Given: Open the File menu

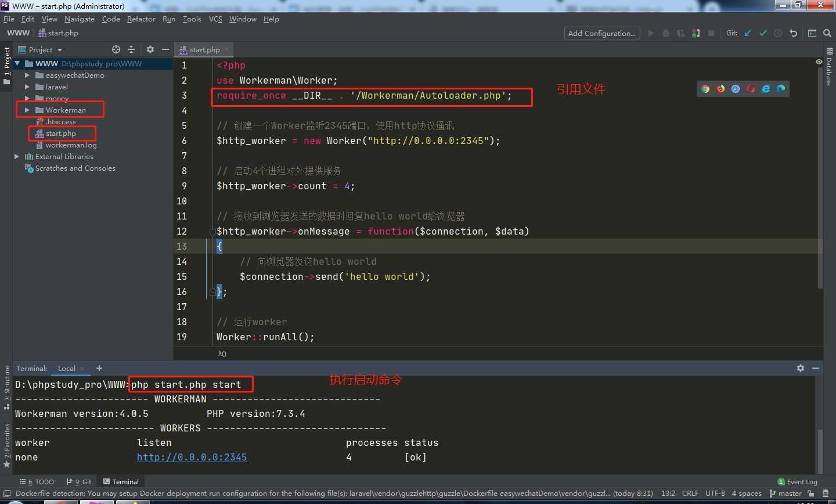Looking at the screenshot, I should pos(9,19).
